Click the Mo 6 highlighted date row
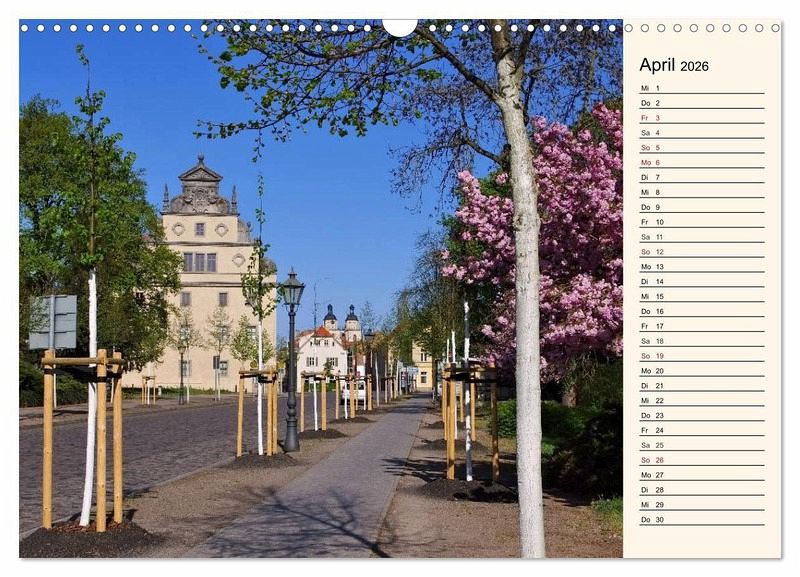Viewport: 800px width, 577px height. 701,162
